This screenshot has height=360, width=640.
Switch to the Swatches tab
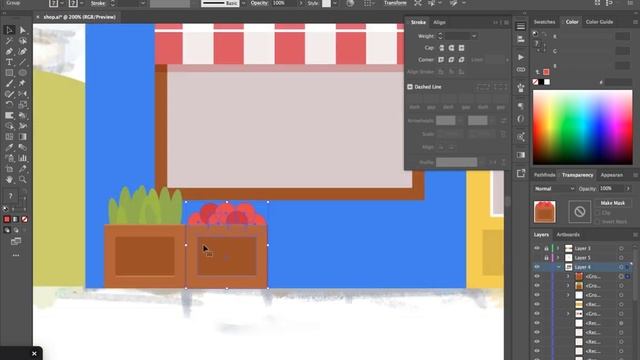(544, 22)
